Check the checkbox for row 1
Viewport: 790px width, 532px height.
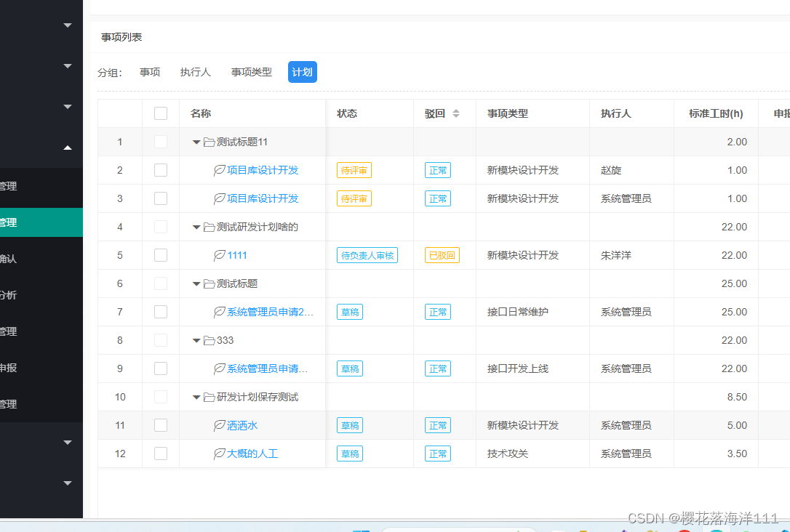point(160,142)
